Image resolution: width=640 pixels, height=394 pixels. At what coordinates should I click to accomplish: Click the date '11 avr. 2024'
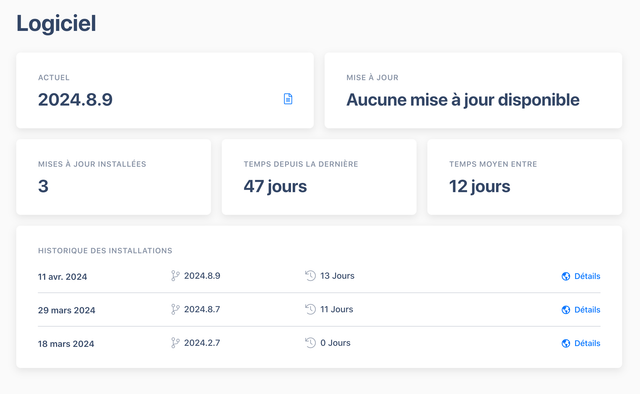(62, 277)
